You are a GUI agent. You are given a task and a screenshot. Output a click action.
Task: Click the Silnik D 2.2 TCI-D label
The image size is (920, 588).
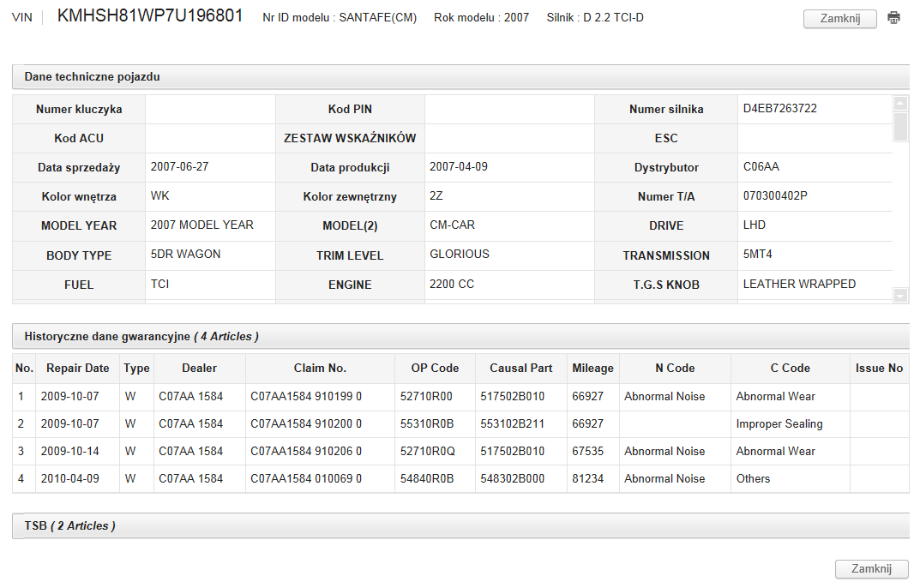click(595, 18)
